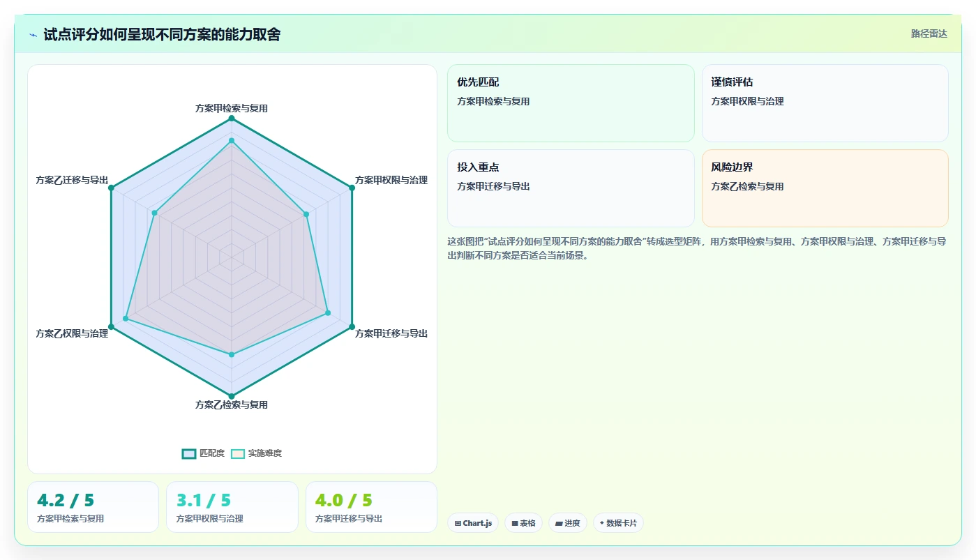Open the 谨慎评估 card
Screen dimensions: 976x560
825,103
